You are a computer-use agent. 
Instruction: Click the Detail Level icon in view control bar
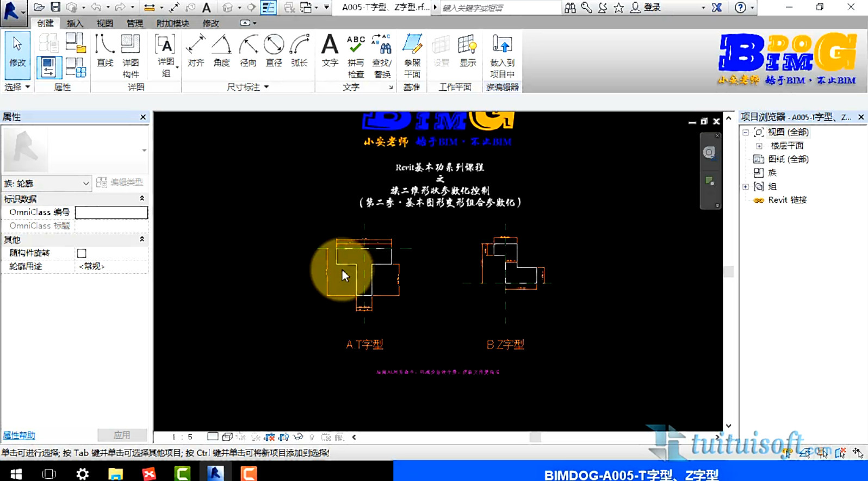click(x=213, y=437)
